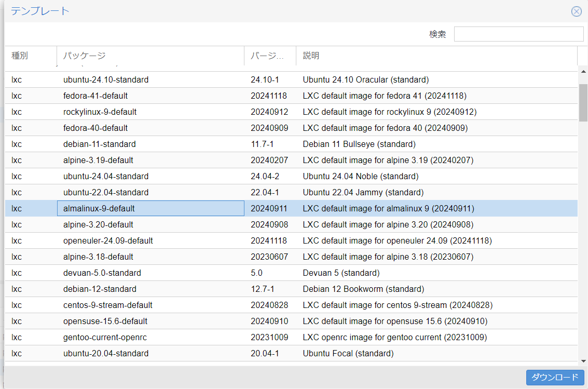Click version cell 20.04-1
This screenshot has width=588, height=389.
point(265,354)
